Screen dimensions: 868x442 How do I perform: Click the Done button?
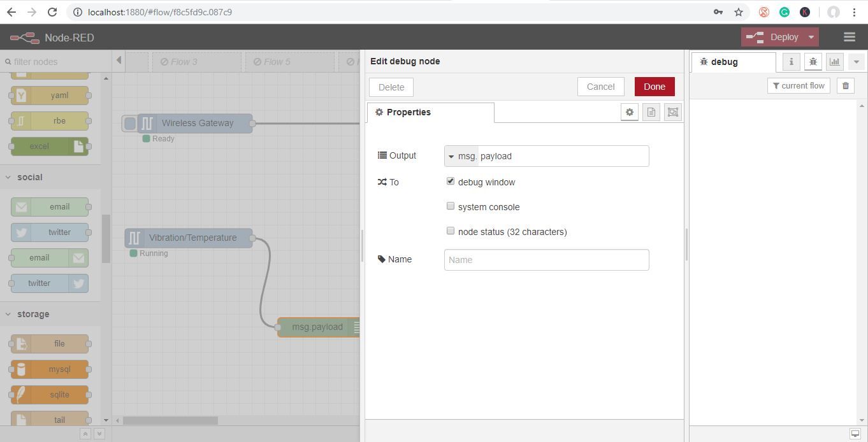(655, 87)
